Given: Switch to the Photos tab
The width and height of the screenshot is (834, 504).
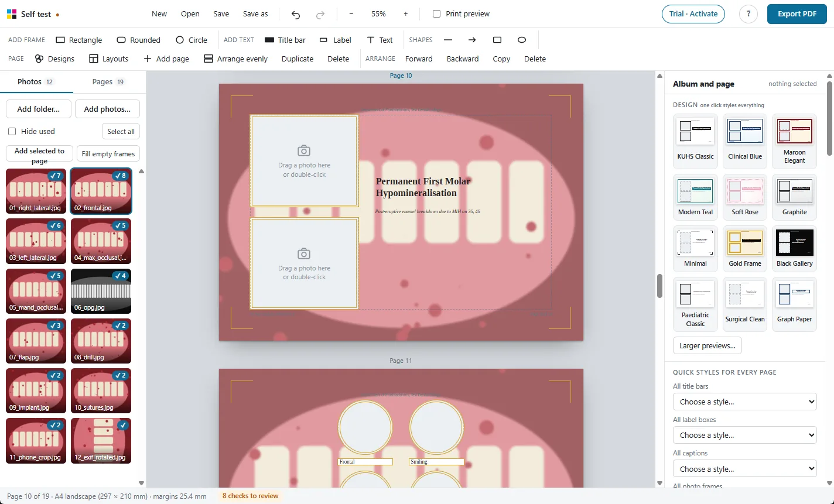Looking at the screenshot, I should pos(36,82).
